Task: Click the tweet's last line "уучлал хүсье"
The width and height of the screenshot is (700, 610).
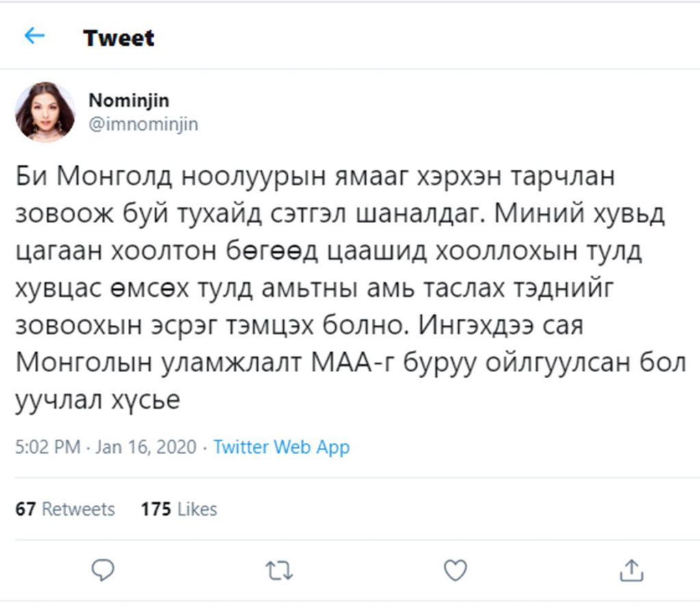Action: pos(97,400)
